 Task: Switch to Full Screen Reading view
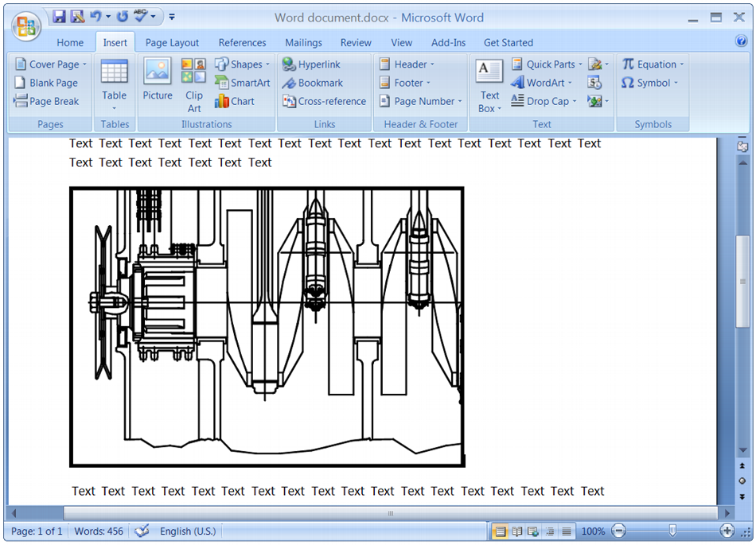[x=517, y=531]
